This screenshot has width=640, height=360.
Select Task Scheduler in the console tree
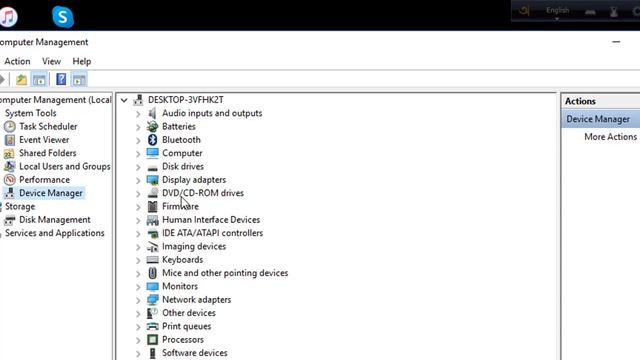(x=48, y=127)
